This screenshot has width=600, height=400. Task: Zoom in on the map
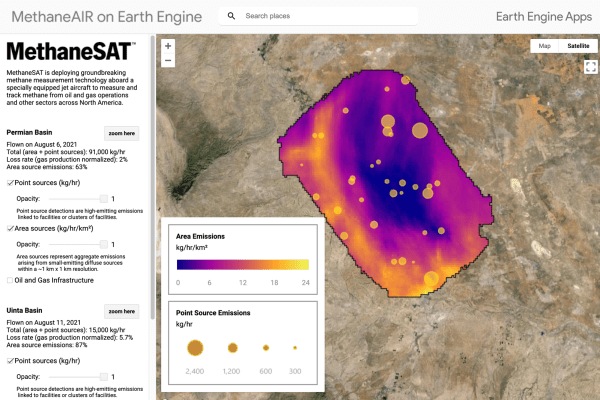(x=167, y=46)
